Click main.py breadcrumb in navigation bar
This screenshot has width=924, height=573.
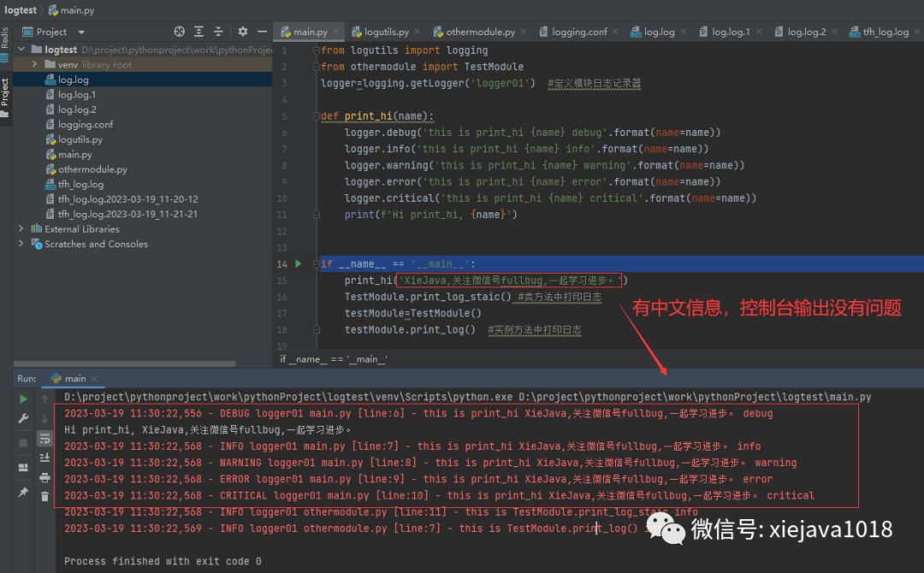pyautogui.click(x=71, y=10)
